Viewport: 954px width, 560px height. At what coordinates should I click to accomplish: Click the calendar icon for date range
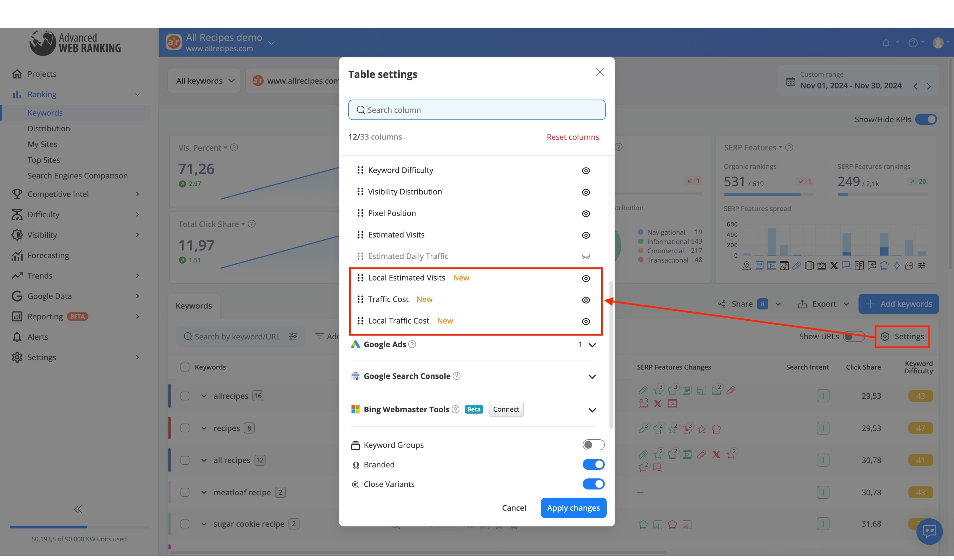coord(790,81)
